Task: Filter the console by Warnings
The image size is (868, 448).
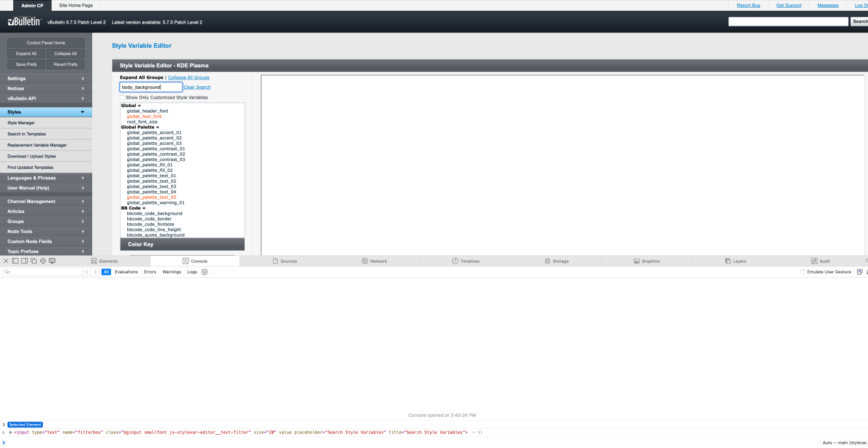Action: point(172,272)
